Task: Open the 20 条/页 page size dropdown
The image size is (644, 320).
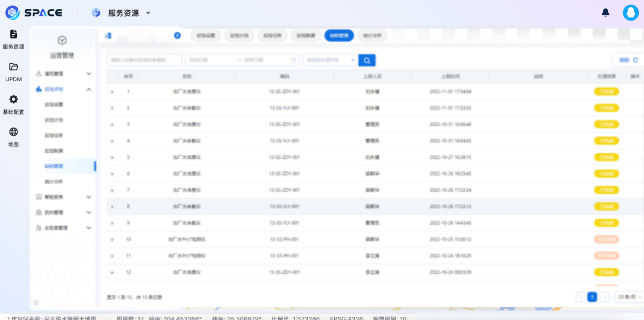Action: 629,297
